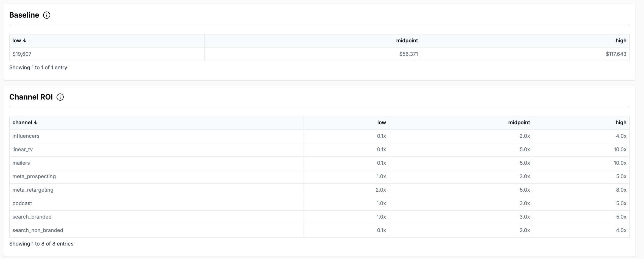
Task: Click the 8.0x high value for meta_retargeting
Action: [x=621, y=190]
